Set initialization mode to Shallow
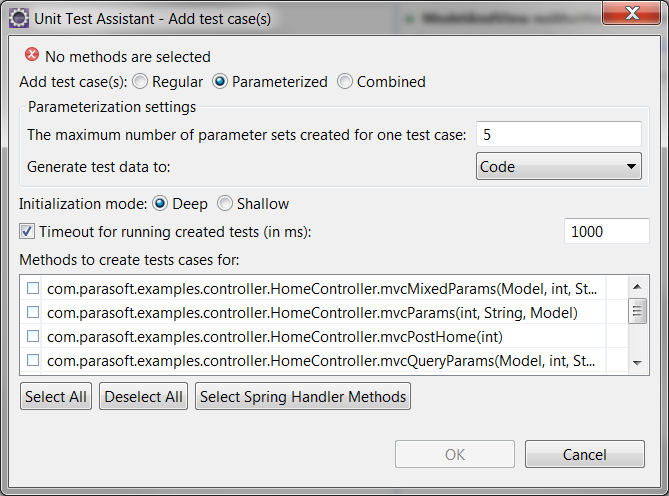This screenshot has height=496, width=669. [x=225, y=203]
